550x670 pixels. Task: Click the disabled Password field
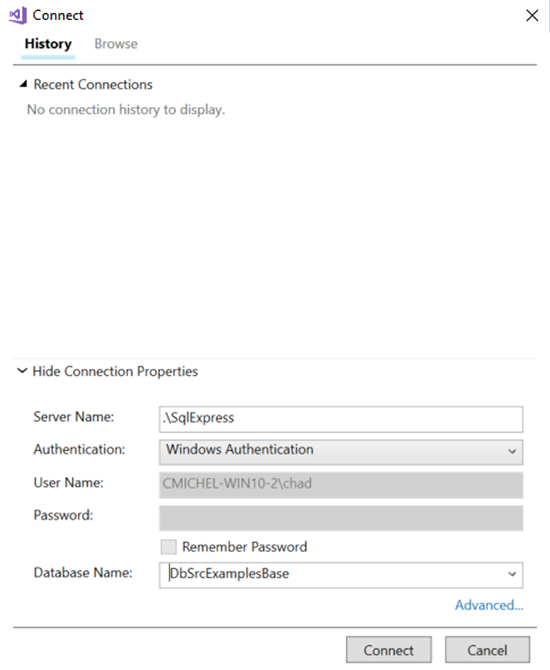pos(341,518)
